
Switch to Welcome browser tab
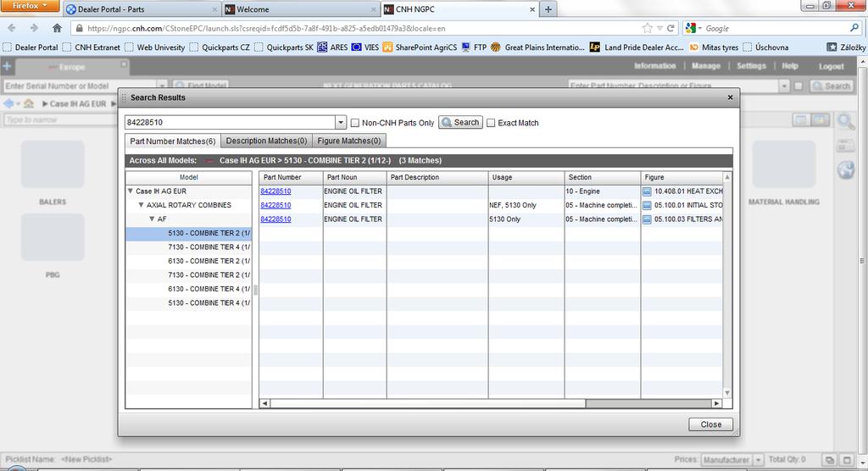[x=300, y=9]
